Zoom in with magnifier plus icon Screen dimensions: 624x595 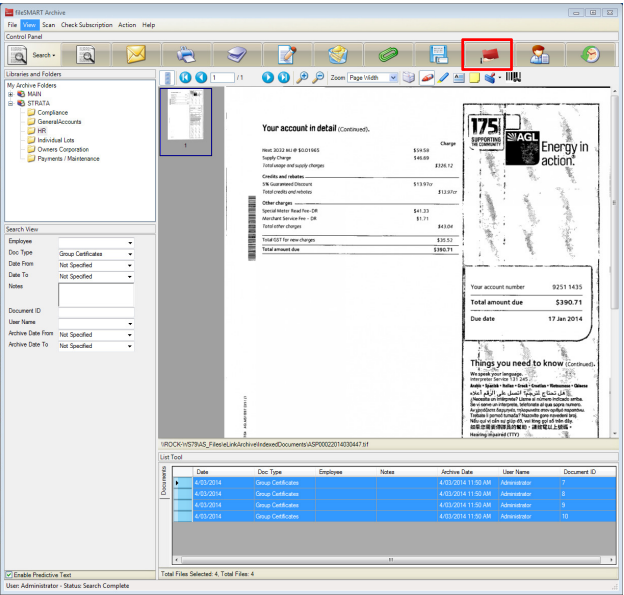[x=302, y=77]
